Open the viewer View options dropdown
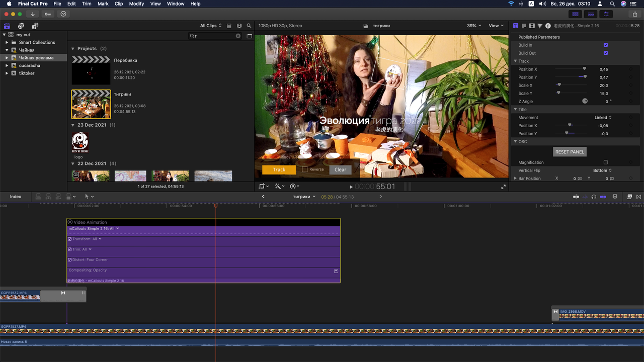Screen dimensions: 644x362 [x=496, y=26]
